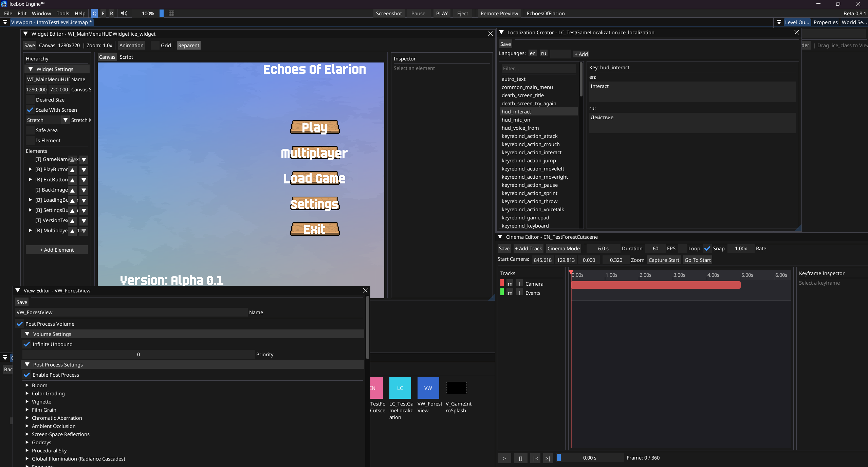Switch to the Script tab in Widget Editor

[126, 57]
